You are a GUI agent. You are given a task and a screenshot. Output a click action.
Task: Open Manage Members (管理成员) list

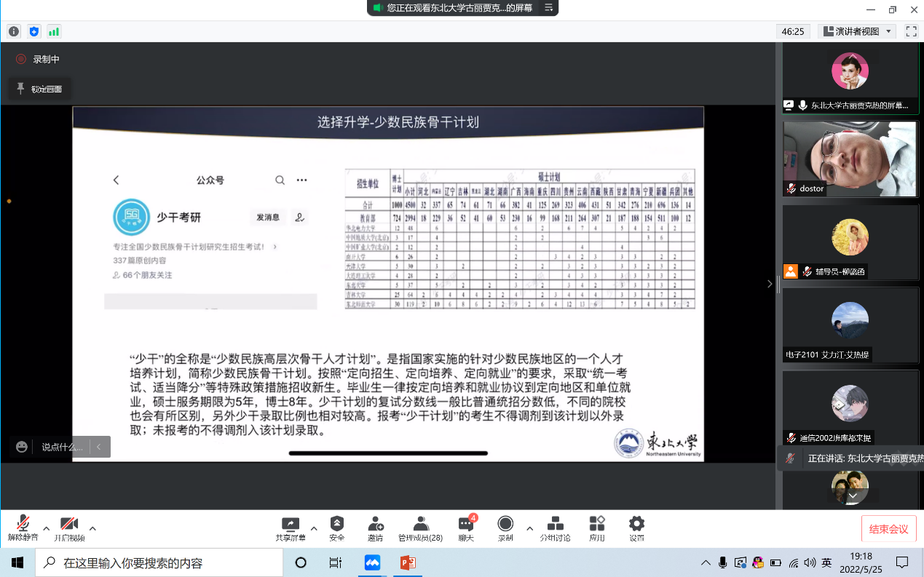coord(420,528)
